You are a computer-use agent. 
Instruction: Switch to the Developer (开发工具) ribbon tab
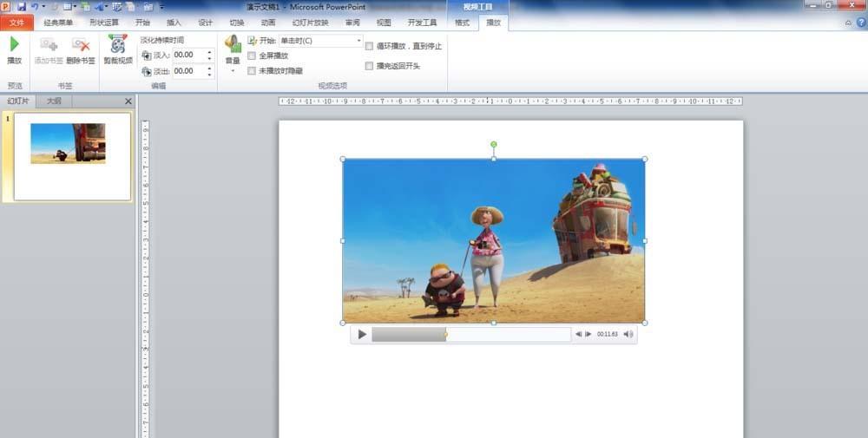423,23
